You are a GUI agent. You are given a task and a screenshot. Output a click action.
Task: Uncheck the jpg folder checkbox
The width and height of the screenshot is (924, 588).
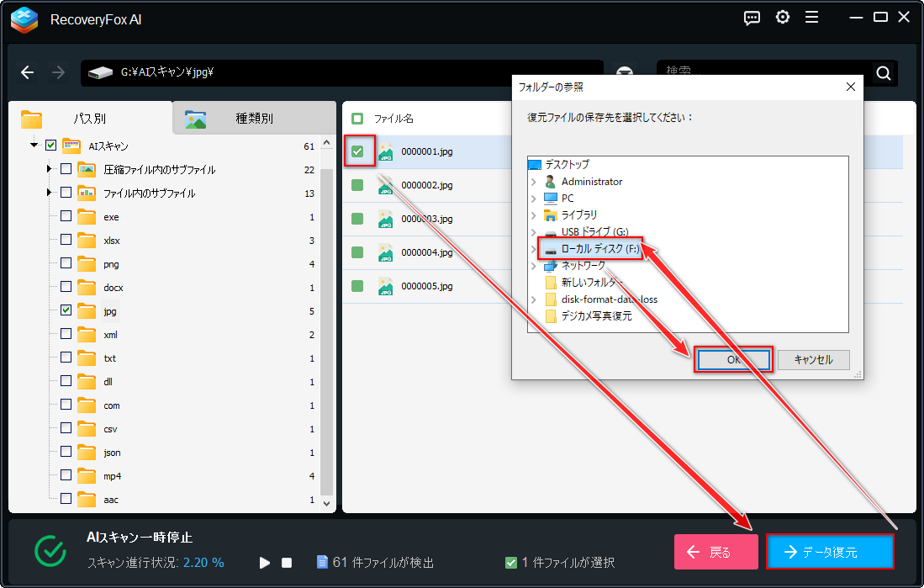click(x=66, y=311)
